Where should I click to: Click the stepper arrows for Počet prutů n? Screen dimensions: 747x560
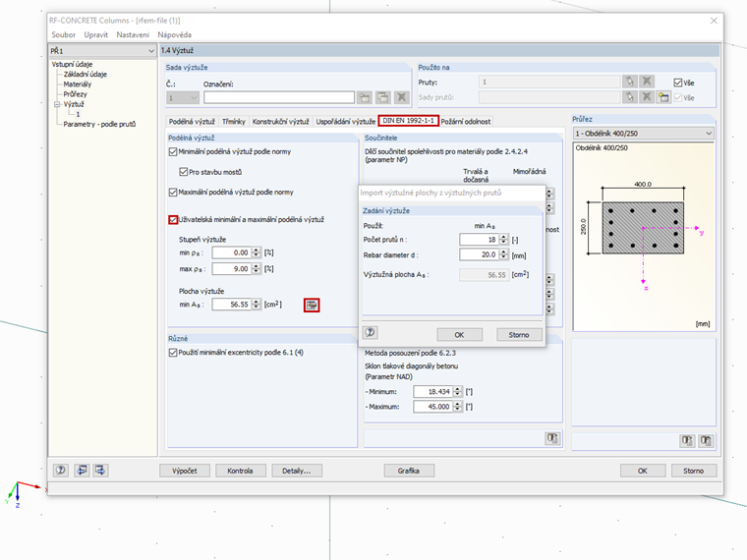[x=503, y=240]
